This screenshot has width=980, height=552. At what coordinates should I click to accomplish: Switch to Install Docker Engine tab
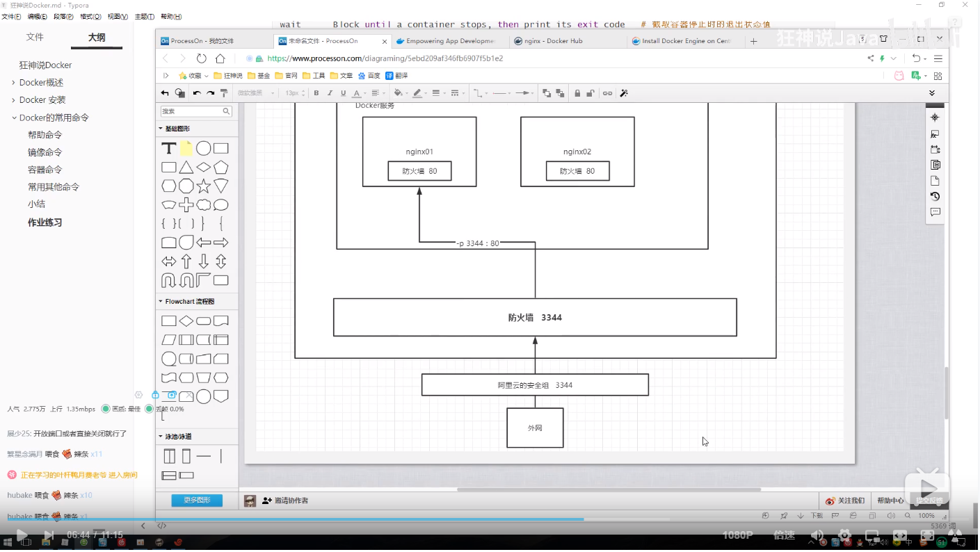click(685, 41)
